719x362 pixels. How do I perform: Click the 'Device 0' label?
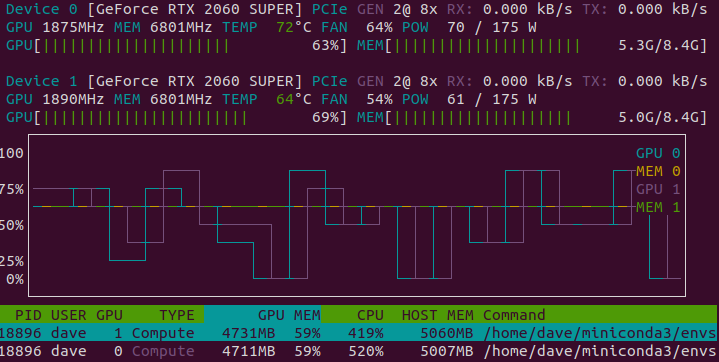(x=42, y=9)
